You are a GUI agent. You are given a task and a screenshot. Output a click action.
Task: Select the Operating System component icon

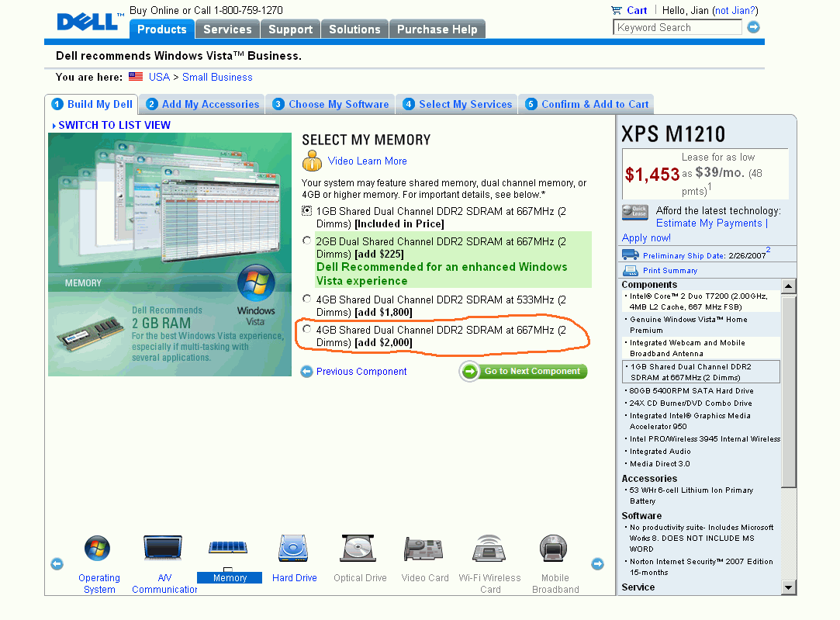[97, 548]
